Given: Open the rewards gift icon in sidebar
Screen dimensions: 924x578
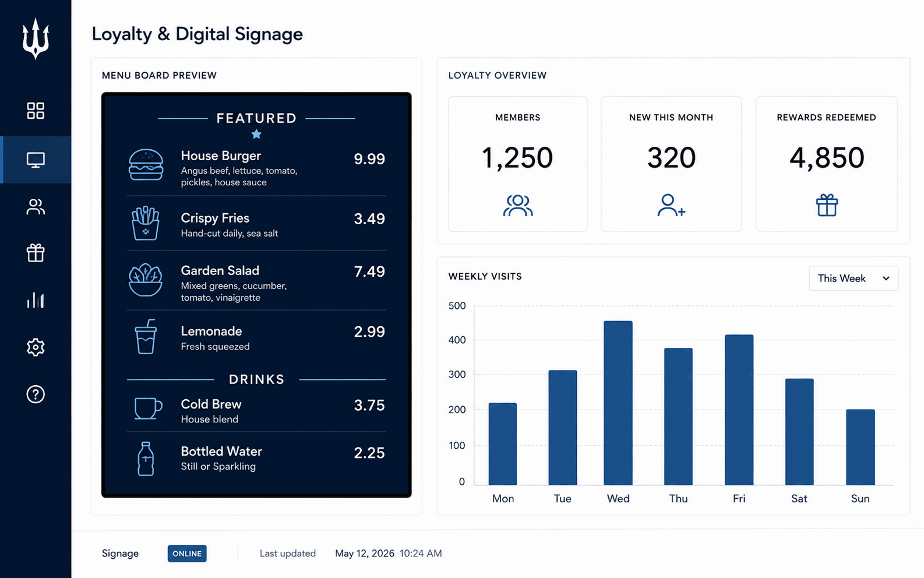Looking at the screenshot, I should pyautogui.click(x=36, y=253).
